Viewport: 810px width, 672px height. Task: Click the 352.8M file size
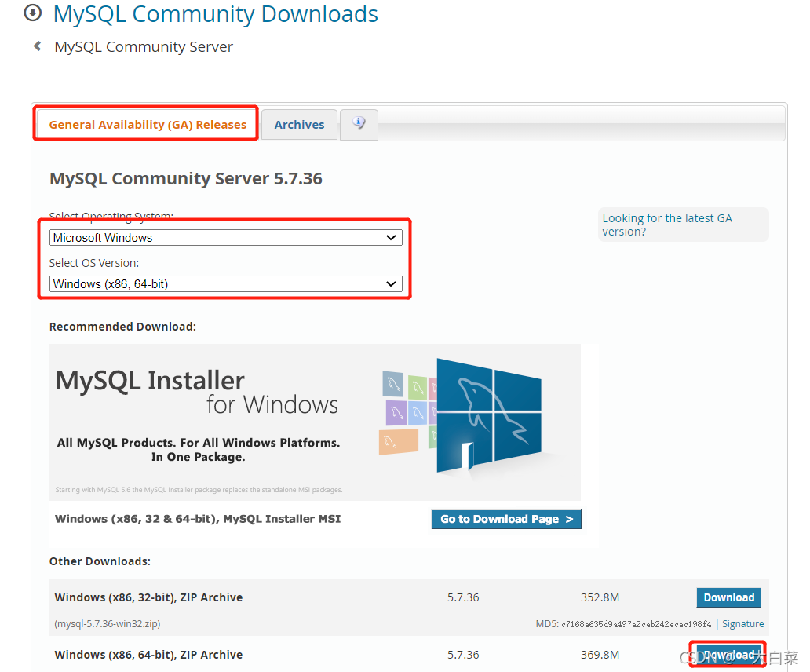600,597
